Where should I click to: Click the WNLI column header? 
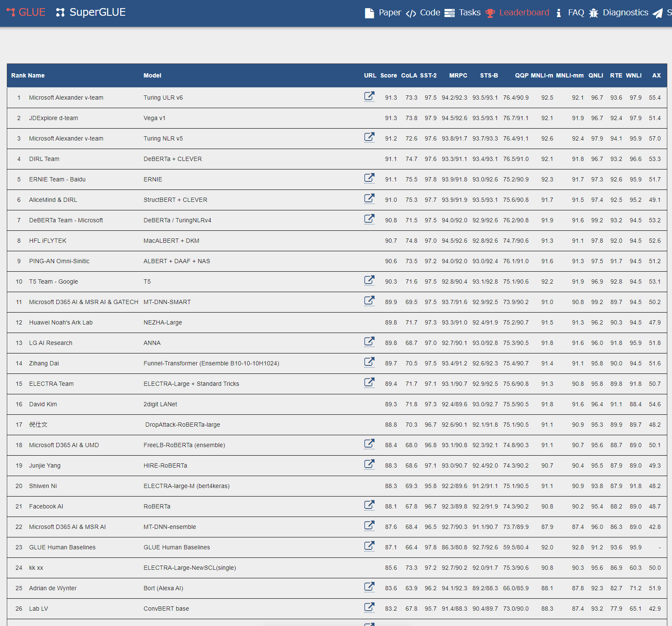(634, 75)
